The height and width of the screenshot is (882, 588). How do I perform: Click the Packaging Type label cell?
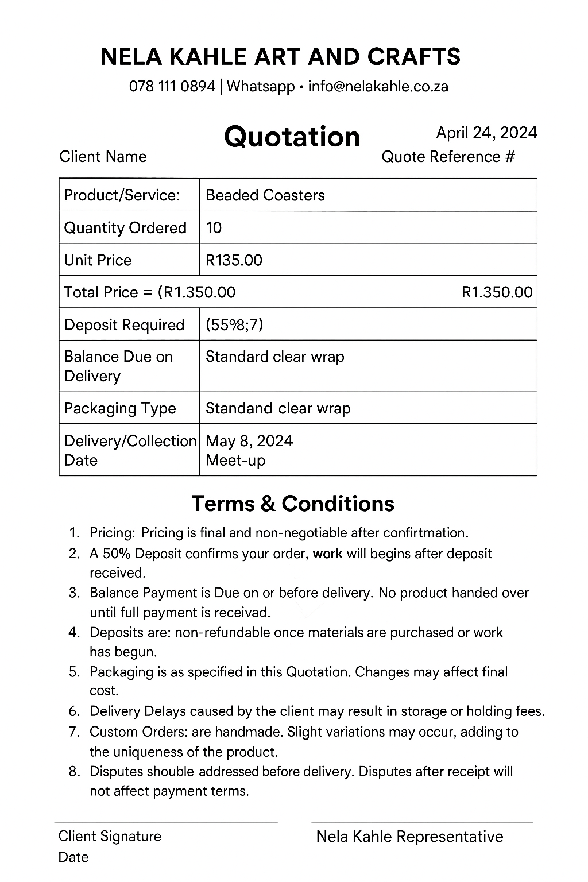[120, 408]
